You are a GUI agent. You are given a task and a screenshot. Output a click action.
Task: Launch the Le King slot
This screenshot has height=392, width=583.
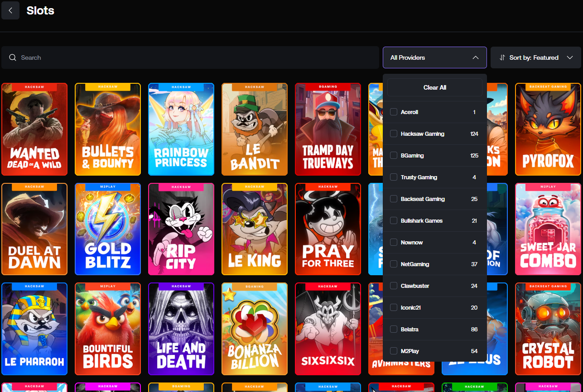pyautogui.click(x=255, y=229)
